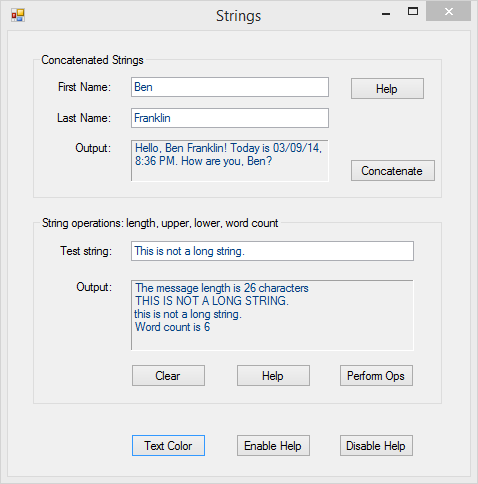Click the 'String operations' group title

point(160,223)
